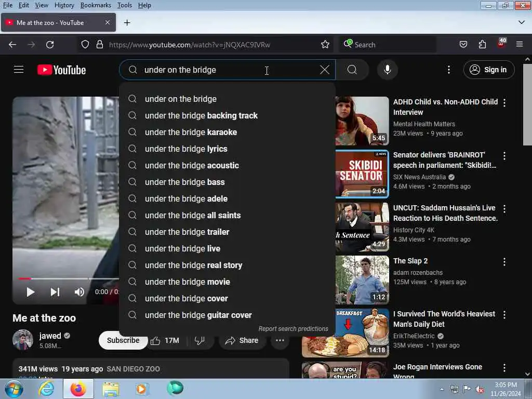Open options for The Slap 2
This screenshot has height=399, width=532.
tap(504, 262)
